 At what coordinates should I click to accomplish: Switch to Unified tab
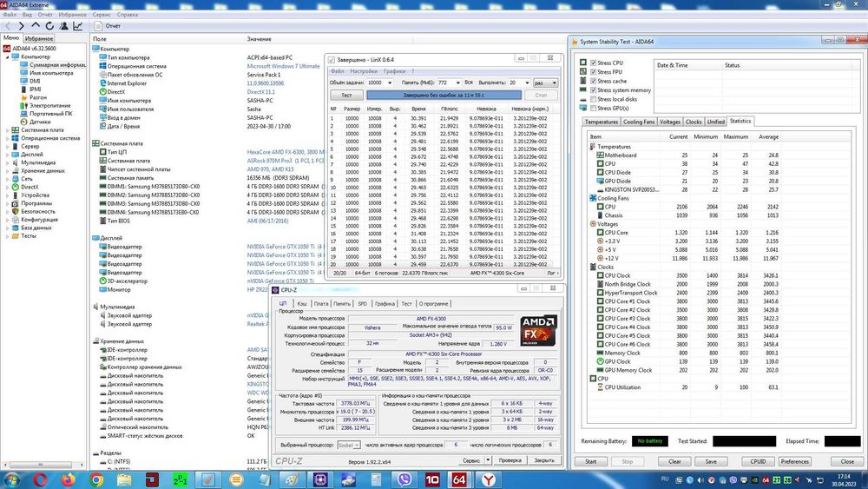pyautogui.click(x=715, y=122)
